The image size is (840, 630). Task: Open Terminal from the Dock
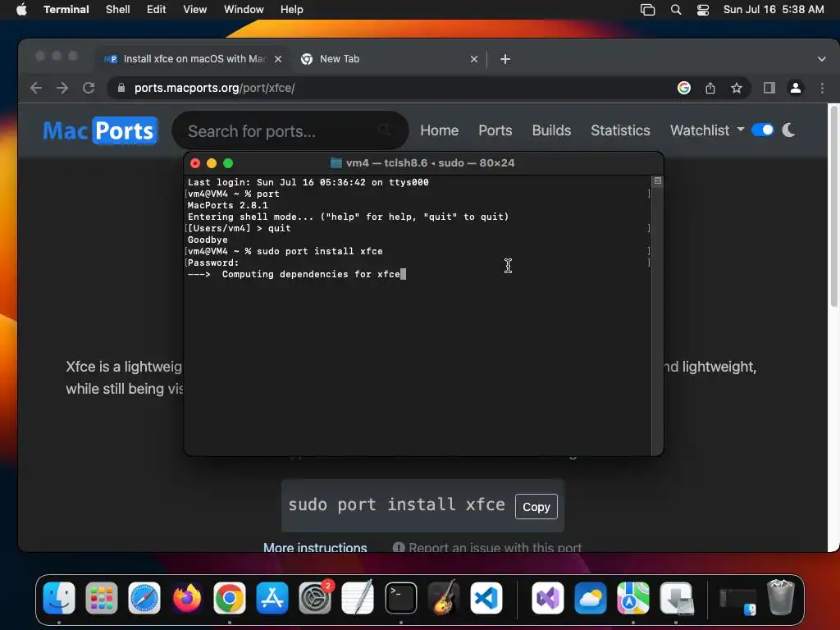point(400,598)
